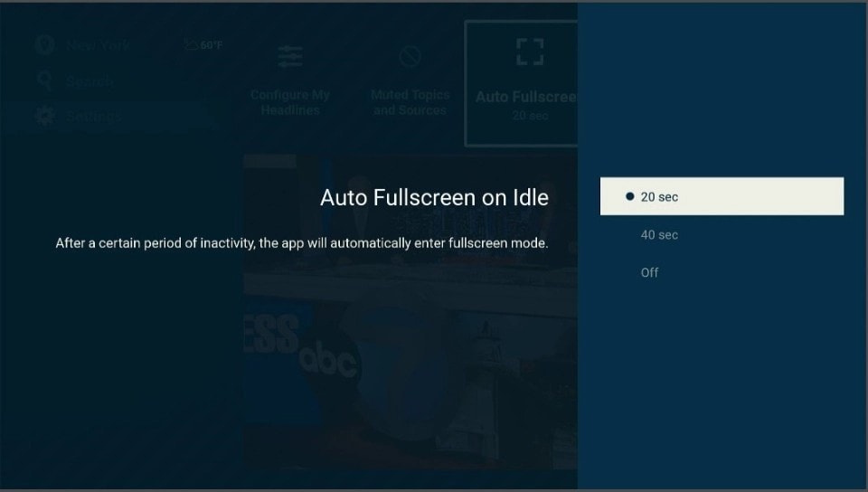Click the 20 sec value under Auto Fullscreen tile

(530, 116)
